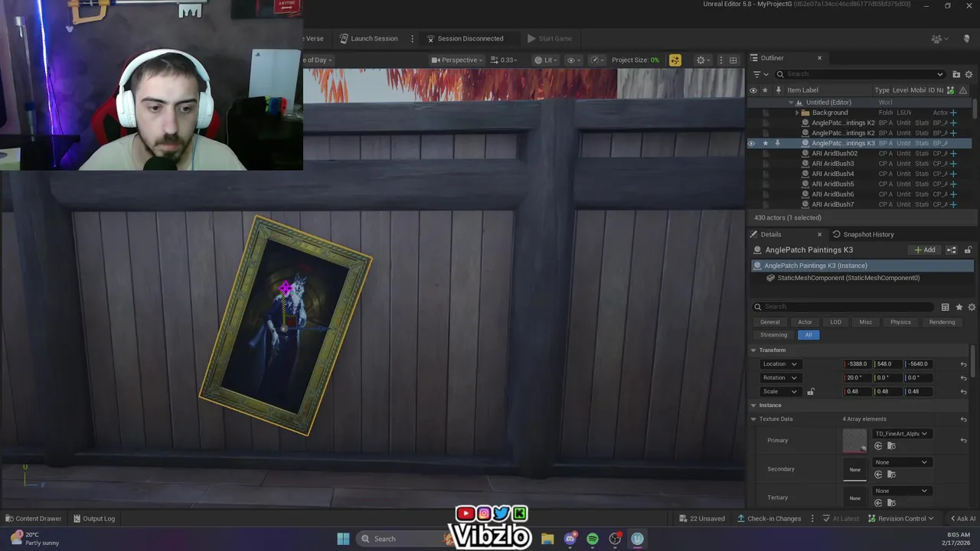Click Location X value field
Screen dimensions: 980x551
coord(858,364)
